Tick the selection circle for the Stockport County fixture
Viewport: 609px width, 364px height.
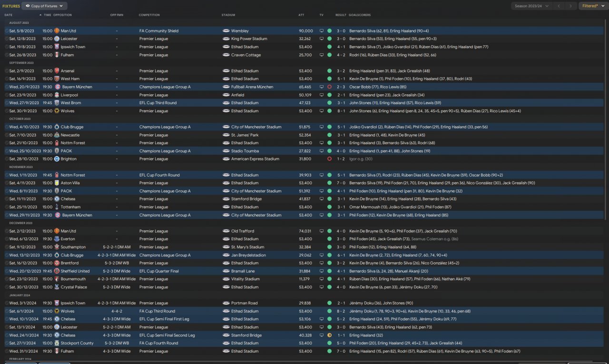[7, 343]
